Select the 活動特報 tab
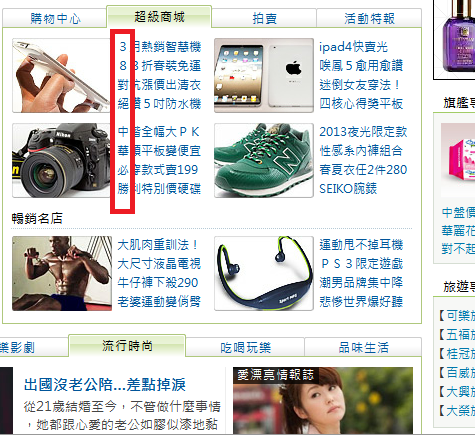The image size is (475, 435). click(x=369, y=18)
